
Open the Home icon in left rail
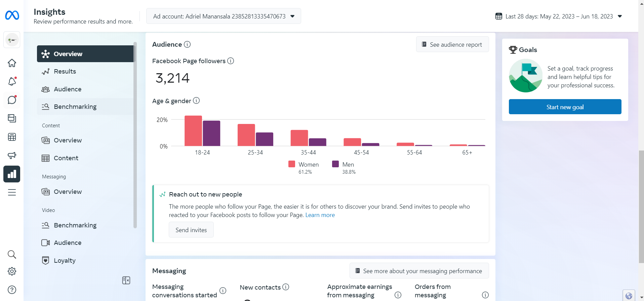click(12, 63)
